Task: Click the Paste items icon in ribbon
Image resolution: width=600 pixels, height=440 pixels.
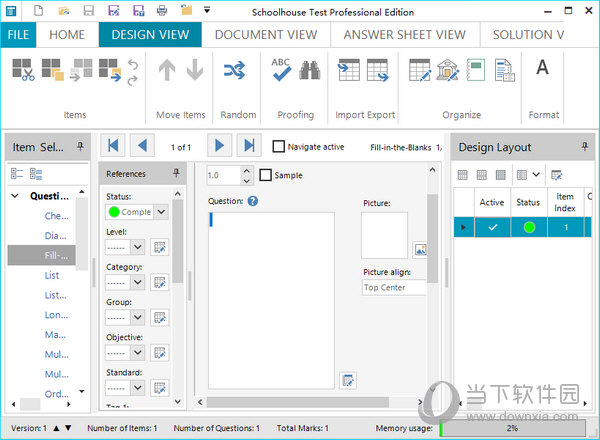Action: [x=81, y=70]
